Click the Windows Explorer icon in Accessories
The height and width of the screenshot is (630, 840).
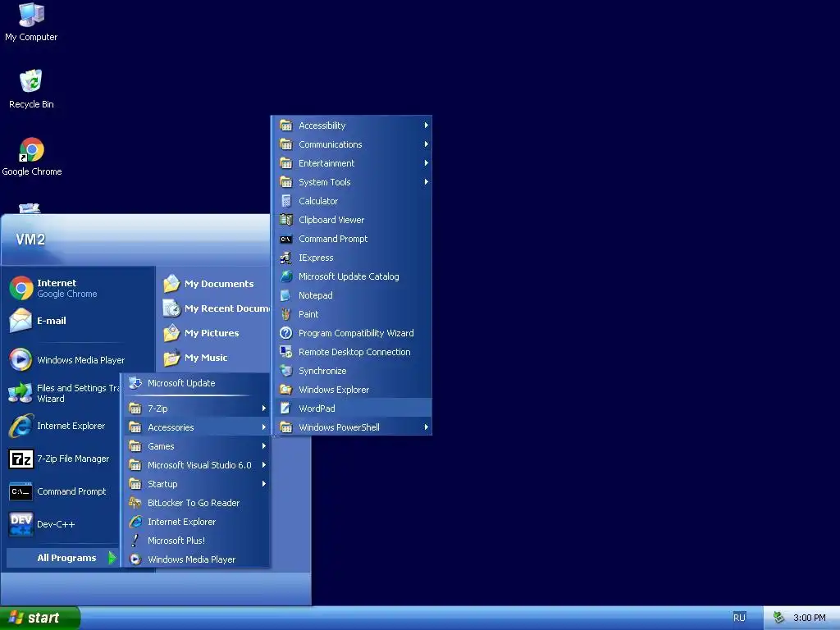pos(286,390)
